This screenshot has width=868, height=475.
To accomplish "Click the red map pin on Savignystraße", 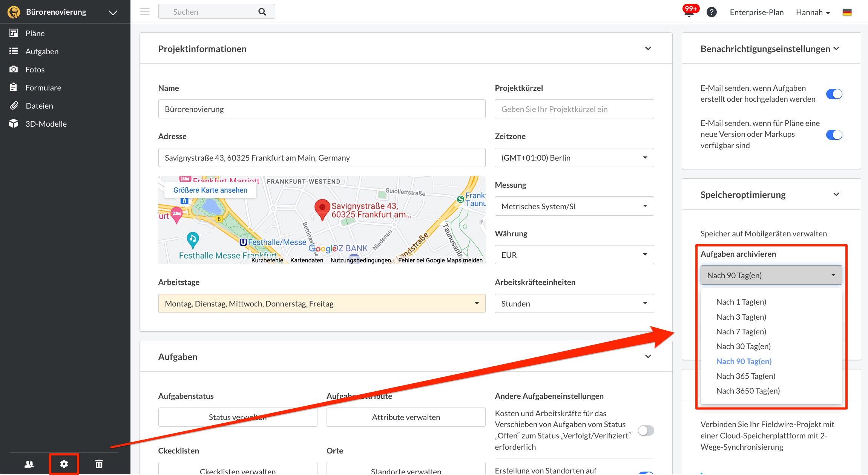I will coord(322,210).
